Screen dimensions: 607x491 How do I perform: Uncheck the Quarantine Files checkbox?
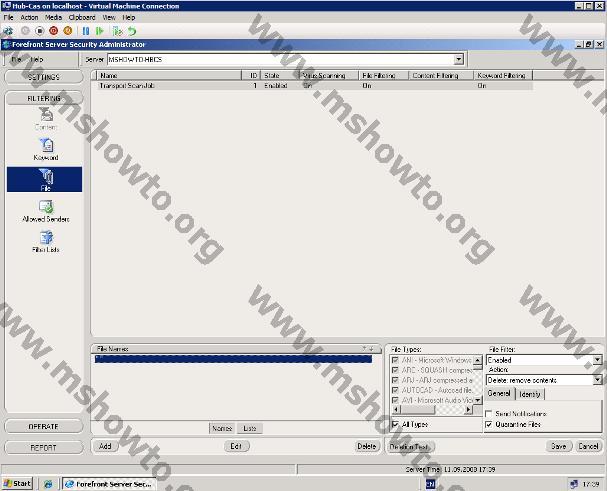(489, 424)
